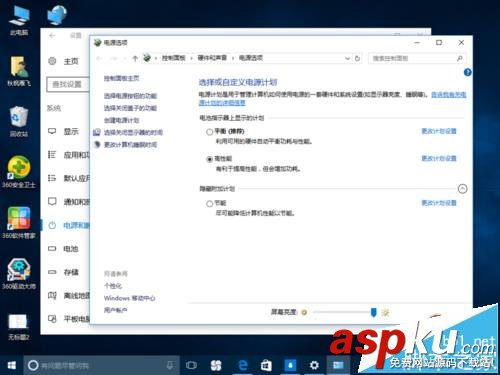Switch to the Control Panel taskbar icon
This screenshot has height=375, width=500.
point(338,366)
